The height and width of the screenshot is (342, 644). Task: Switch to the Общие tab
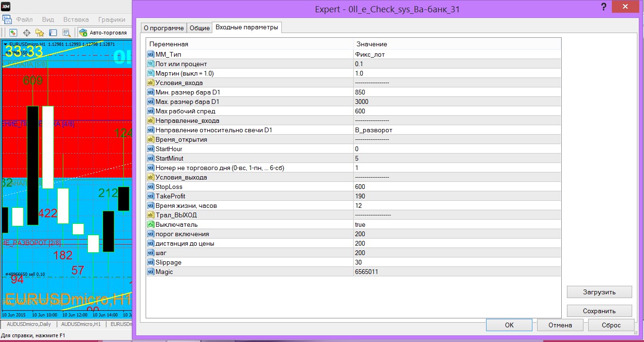(200, 28)
